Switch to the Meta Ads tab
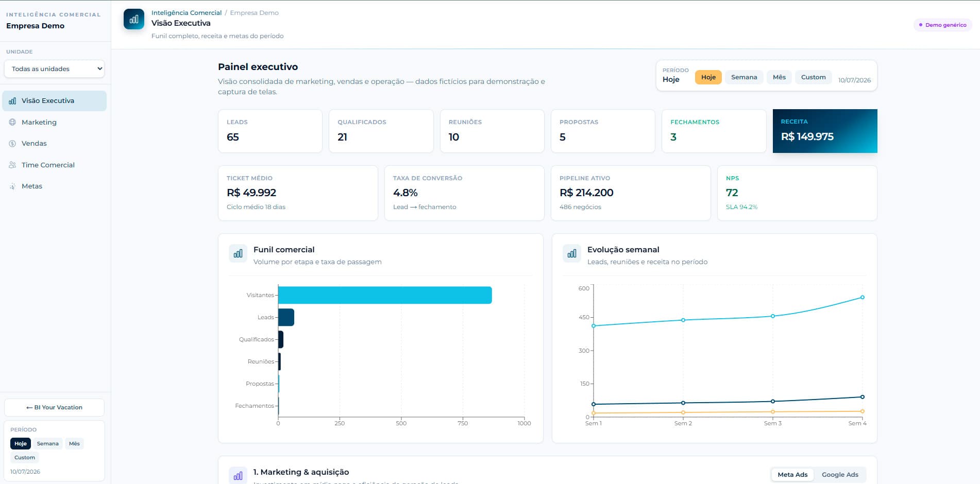Image resolution: width=980 pixels, height=484 pixels. pos(792,475)
